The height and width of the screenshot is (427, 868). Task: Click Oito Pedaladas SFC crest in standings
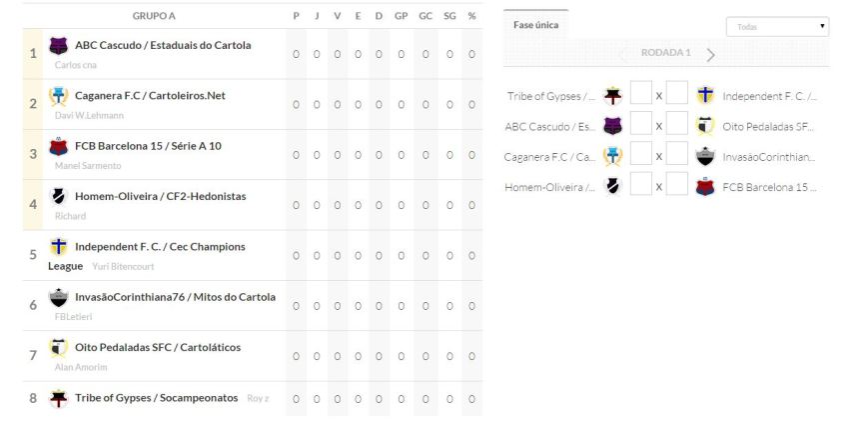(58, 347)
